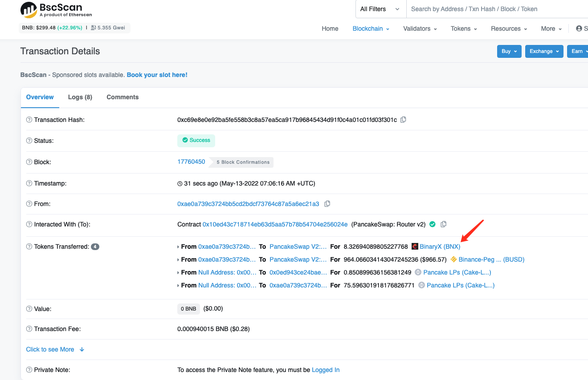588x380 pixels.
Task: Click Null Address sender in 0.8508 row
Action: (x=227, y=272)
